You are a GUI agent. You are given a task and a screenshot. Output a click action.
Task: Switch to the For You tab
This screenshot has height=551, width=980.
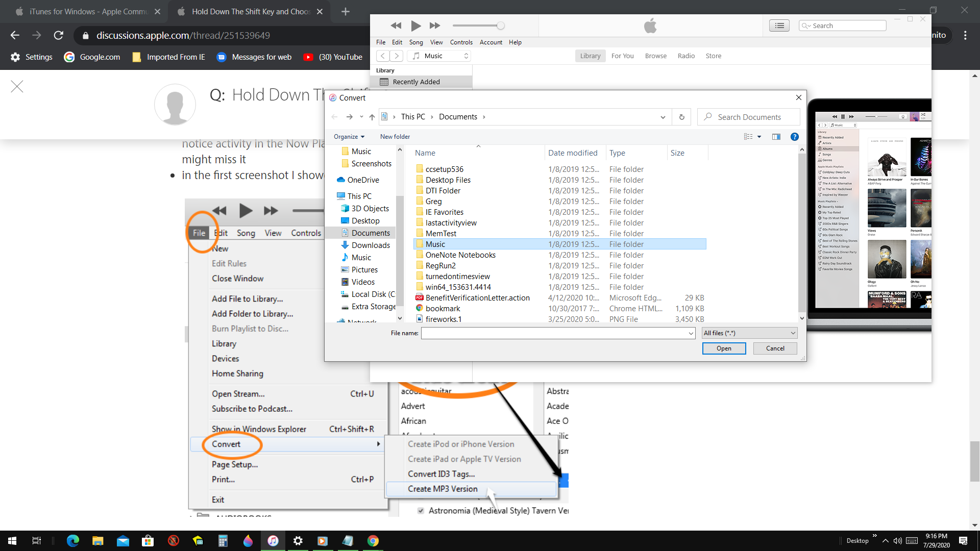pyautogui.click(x=622, y=56)
